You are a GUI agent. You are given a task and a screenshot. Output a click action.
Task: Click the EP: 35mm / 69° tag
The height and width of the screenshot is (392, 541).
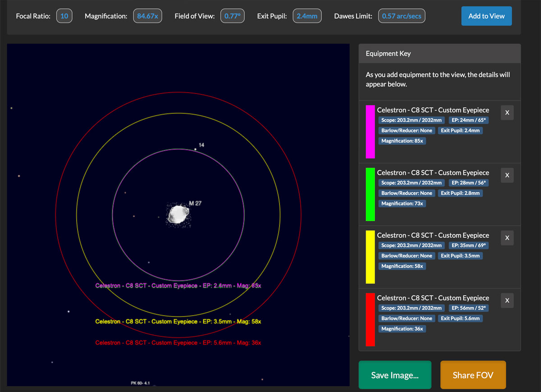coord(468,245)
